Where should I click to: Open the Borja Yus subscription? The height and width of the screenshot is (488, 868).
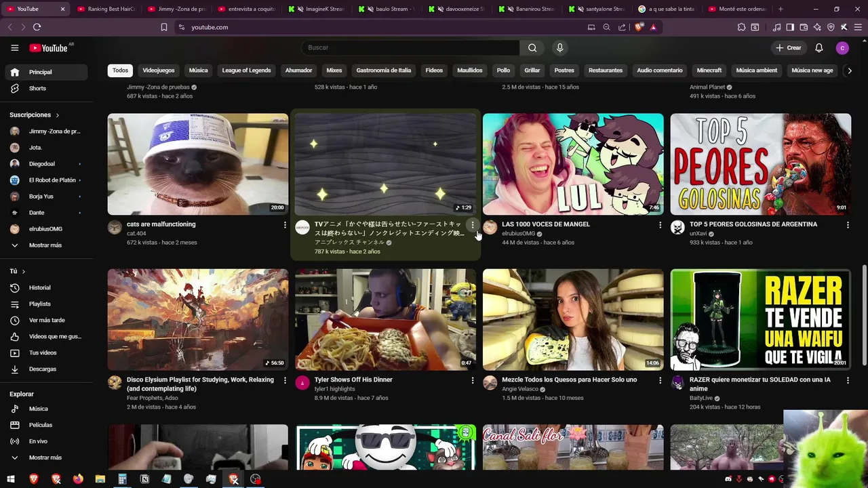click(x=47, y=197)
